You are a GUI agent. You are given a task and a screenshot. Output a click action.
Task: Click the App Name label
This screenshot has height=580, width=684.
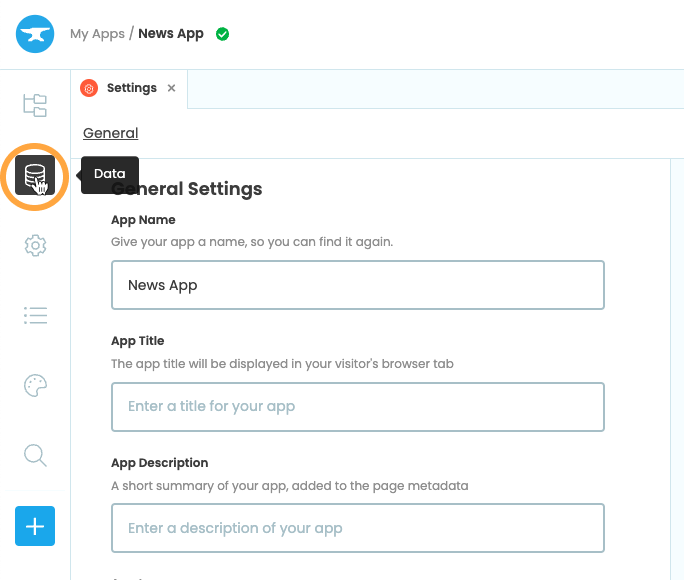point(143,220)
